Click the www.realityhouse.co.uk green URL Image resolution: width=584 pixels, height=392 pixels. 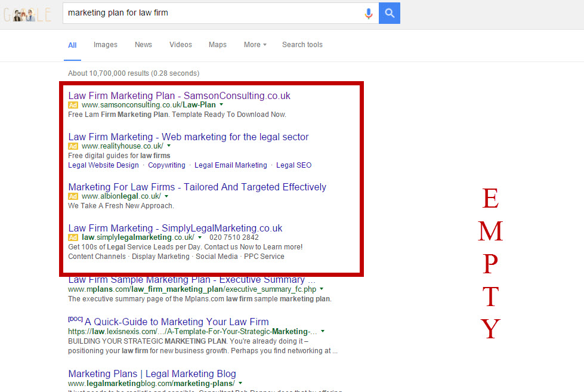122,146
